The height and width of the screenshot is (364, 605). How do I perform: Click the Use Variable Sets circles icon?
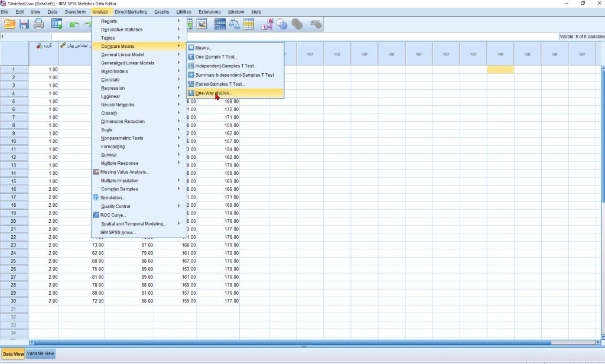click(282, 24)
